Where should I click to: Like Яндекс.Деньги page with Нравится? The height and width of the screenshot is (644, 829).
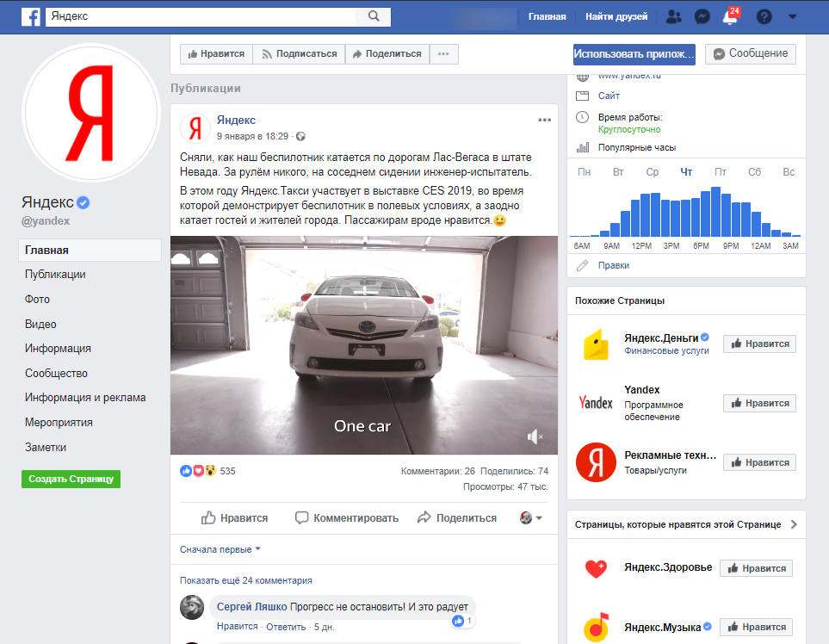coord(759,344)
